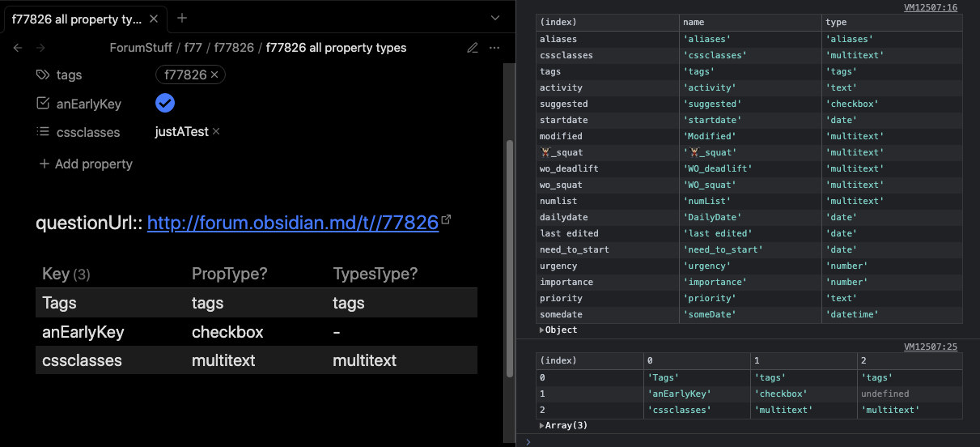Remove the justATest cssclasses value
Image resolution: width=980 pixels, height=447 pixels.
(216, 131)
